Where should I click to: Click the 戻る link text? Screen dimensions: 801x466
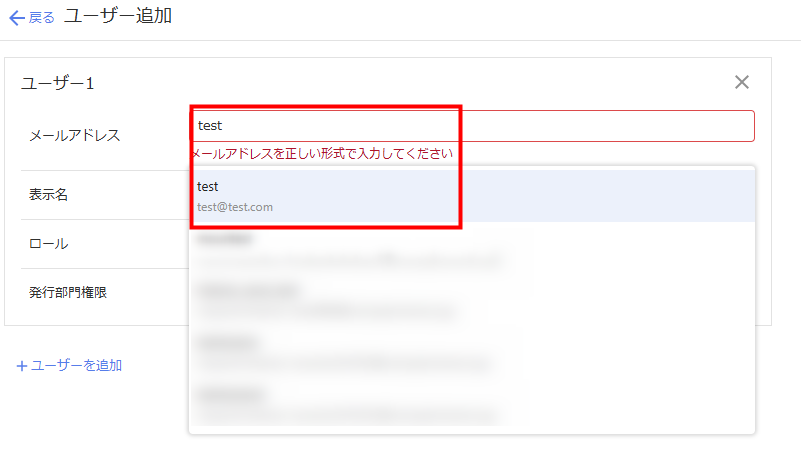tap(41, 18)
